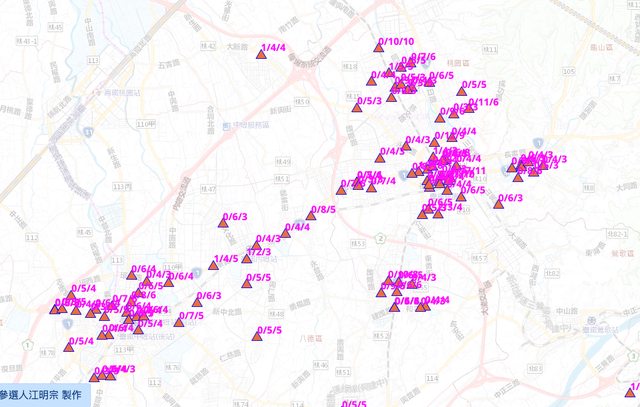
Task: Click the marker labeled 0/11/6
Action: point(469,108)
